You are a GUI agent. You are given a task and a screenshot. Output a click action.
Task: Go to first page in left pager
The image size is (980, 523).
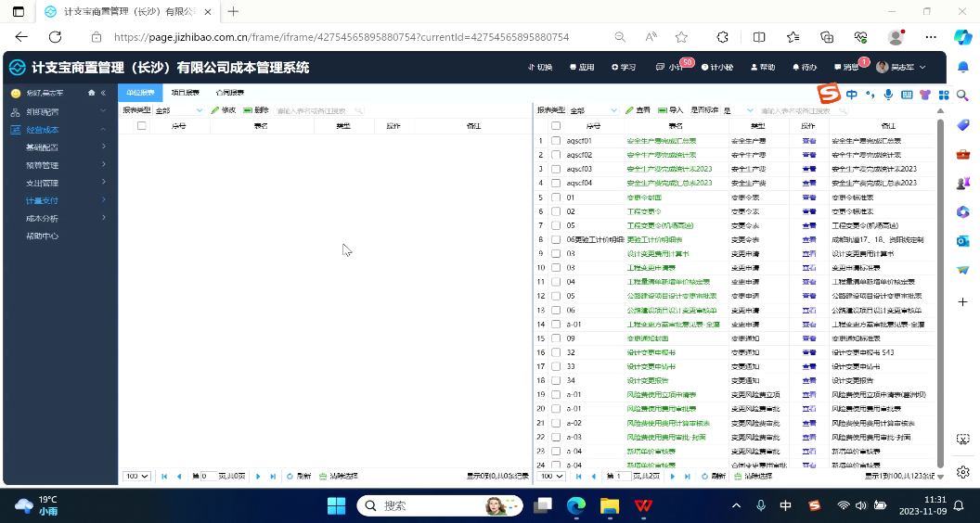(164, 476)
